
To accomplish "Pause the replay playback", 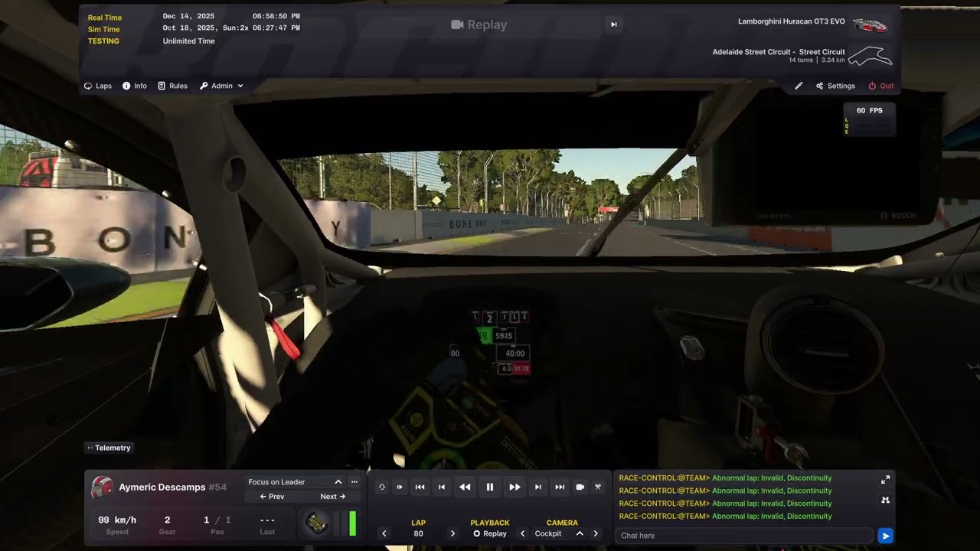I will (x=490, y=487).
